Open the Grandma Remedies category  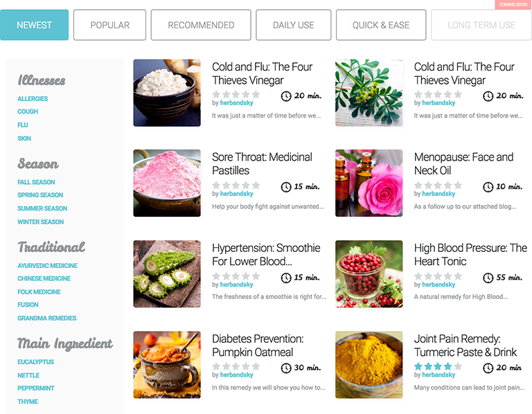[47, 318]
